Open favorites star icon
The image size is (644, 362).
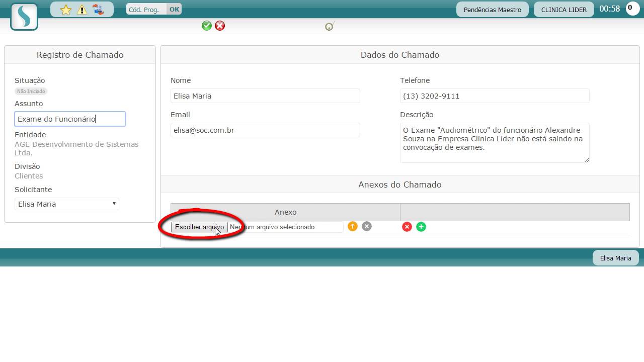(x=66, y=10)
